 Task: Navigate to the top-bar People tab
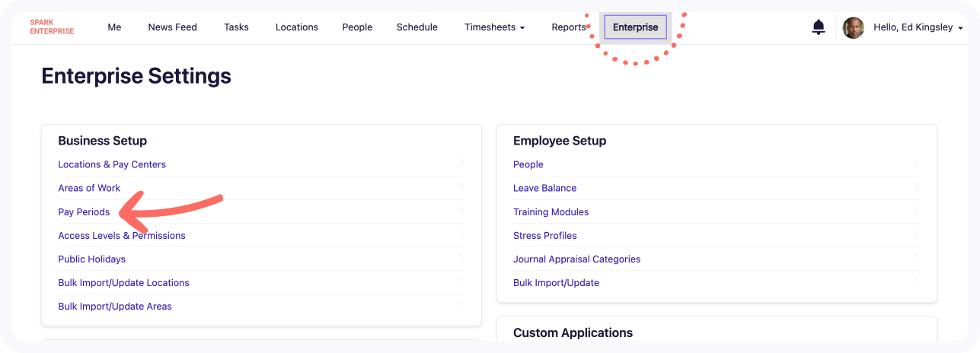[357, 27]
